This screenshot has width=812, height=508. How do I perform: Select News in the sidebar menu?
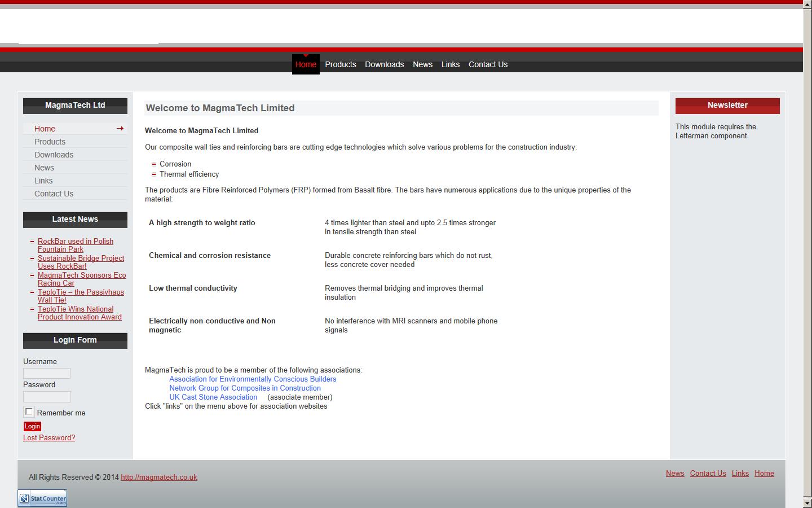[75, 168]
